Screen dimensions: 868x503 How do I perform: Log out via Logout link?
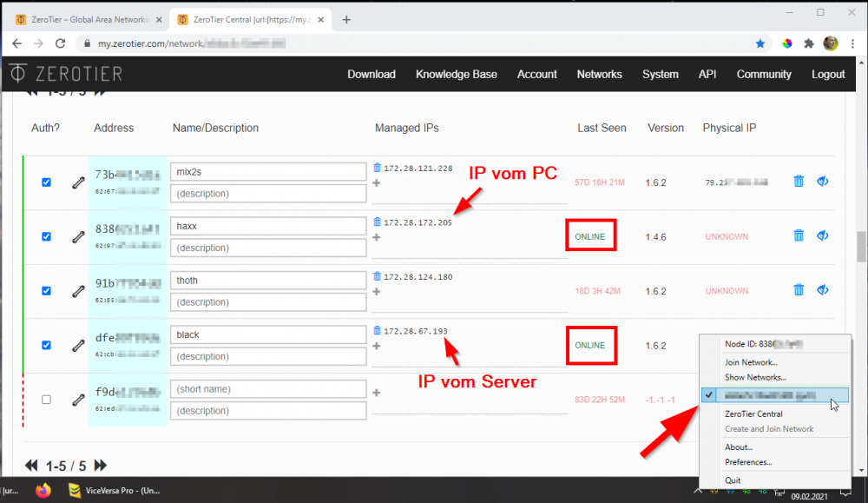(828, 74)
